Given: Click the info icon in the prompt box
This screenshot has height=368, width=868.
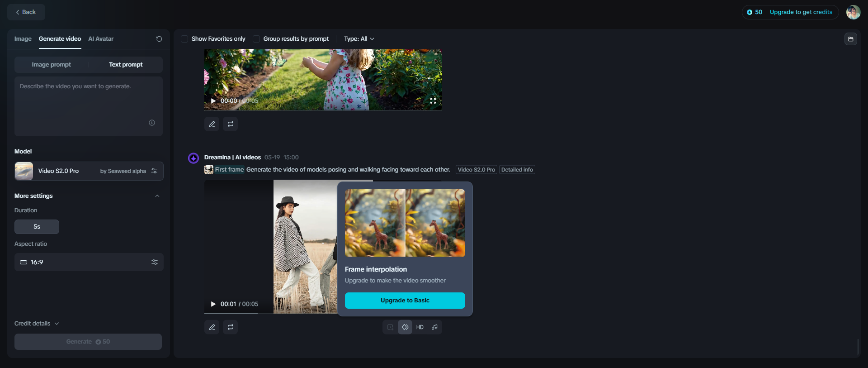Looking at the screenshot, I should pyautogui.click(x=152, y=123).
